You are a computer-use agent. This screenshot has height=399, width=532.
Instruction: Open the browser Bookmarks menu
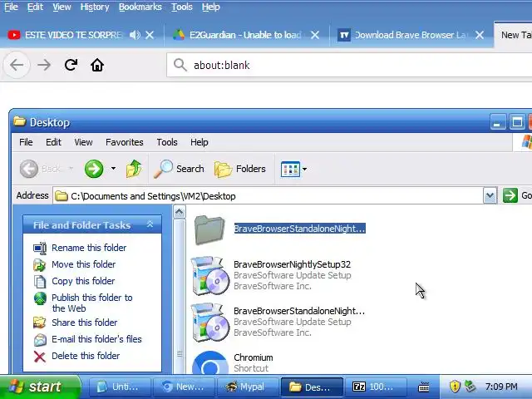pos(140,7)
